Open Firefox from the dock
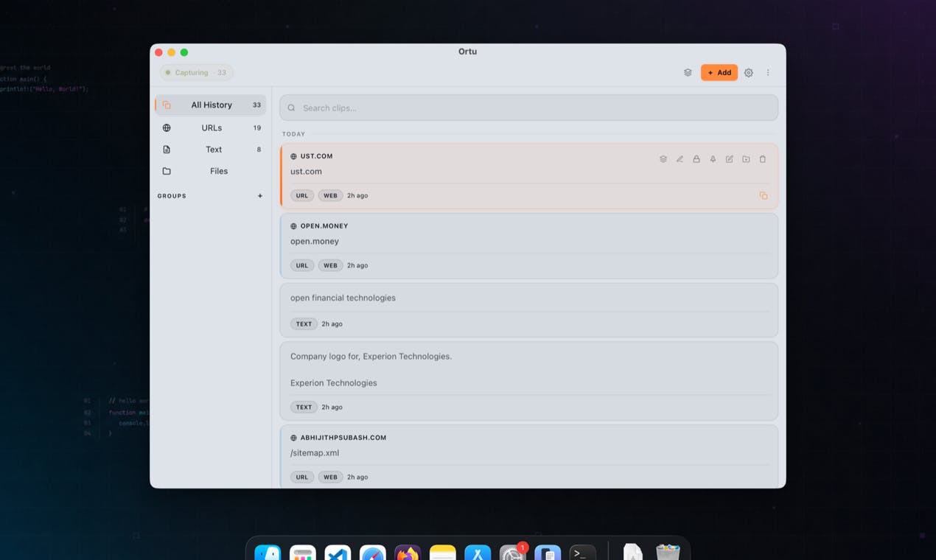Viewport: 936px width, 560px height. click(x=408, y=553)
